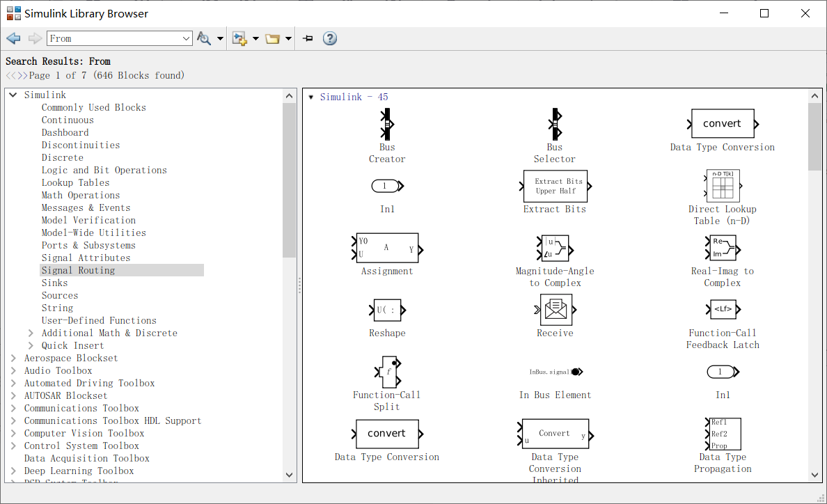Select the Data Type Propagation block
Image resolution: width=827 pixels, height=504 pixels.
point(723,434)
